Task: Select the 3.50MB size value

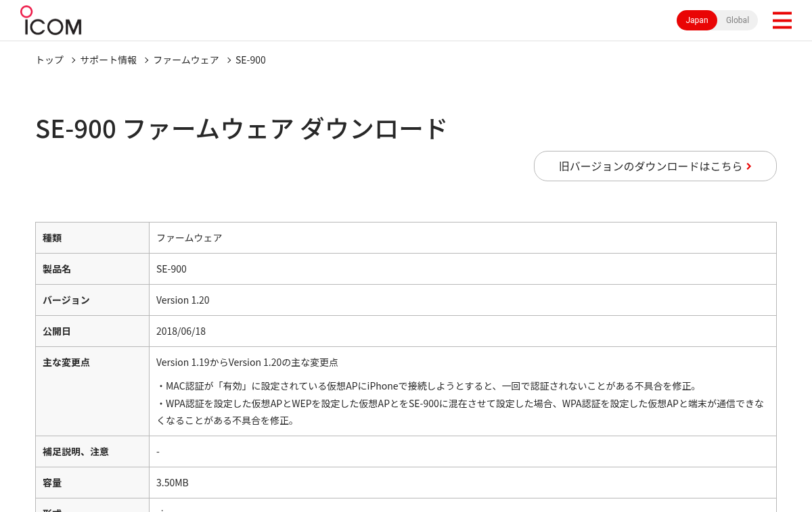Action: pos(173,482)
